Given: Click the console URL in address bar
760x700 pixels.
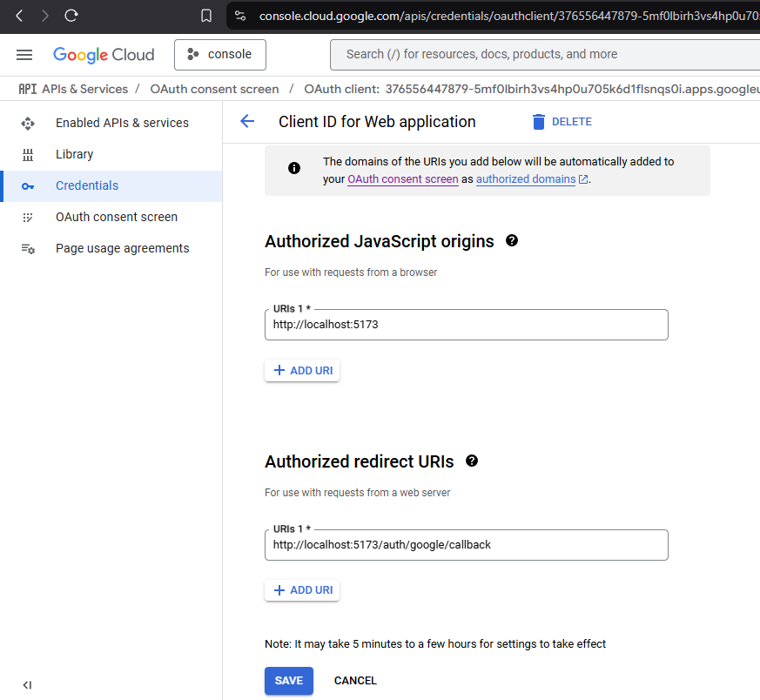Looking at the screenshot, I should click(x=509, y=16).
